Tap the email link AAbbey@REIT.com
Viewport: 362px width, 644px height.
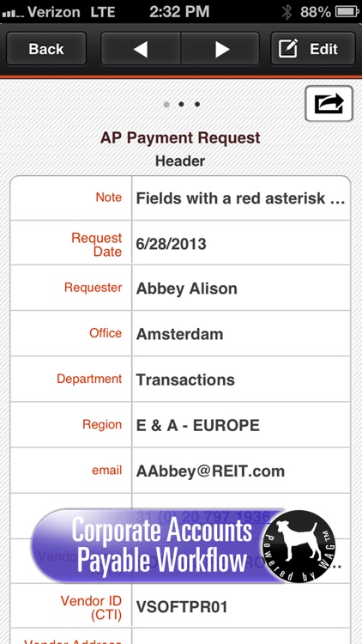[210, 471]
